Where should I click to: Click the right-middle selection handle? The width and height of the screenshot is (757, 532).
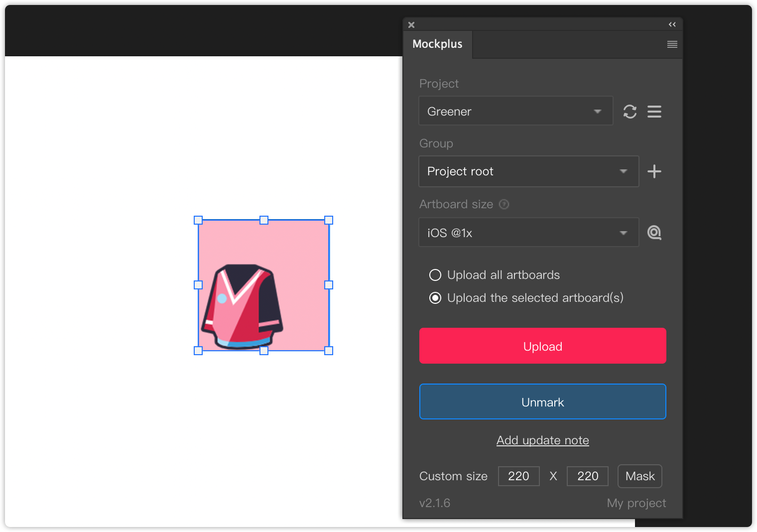[329, 285]
